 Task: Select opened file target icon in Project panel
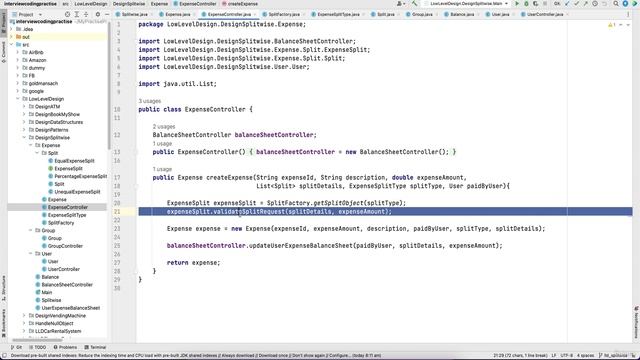(x=67, y=14)
